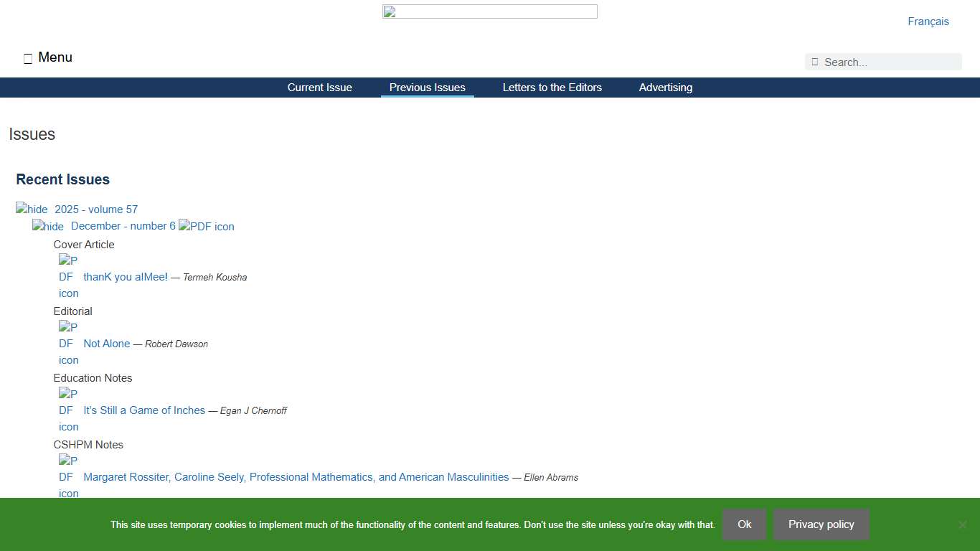Click the hide icon beside 2025 - volume 57
The image size is (980, 551).
(31, 209)
